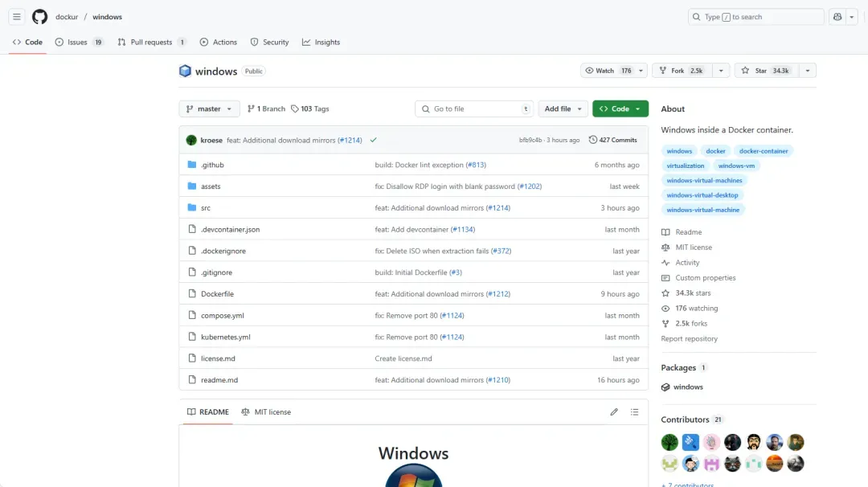The height and width of the screenshot is (487, 868).
Task: Click the kroese avatar in latest commit
Action: 191,140
